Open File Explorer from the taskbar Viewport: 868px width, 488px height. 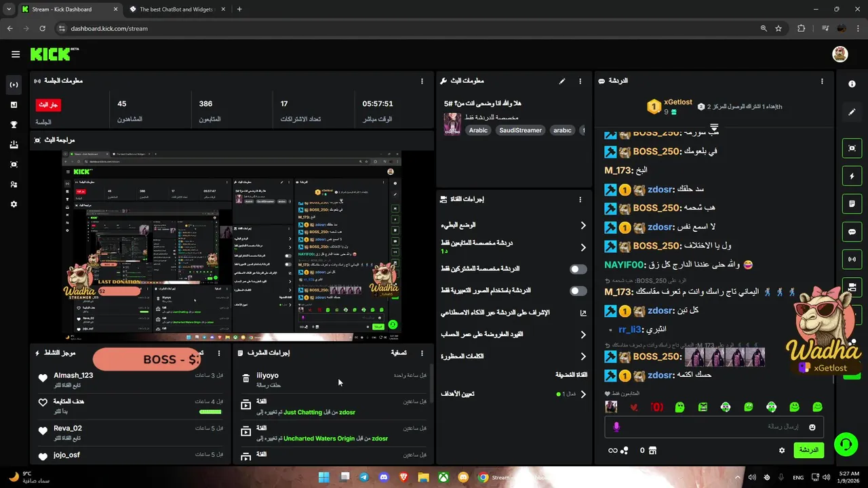point(424,477)
